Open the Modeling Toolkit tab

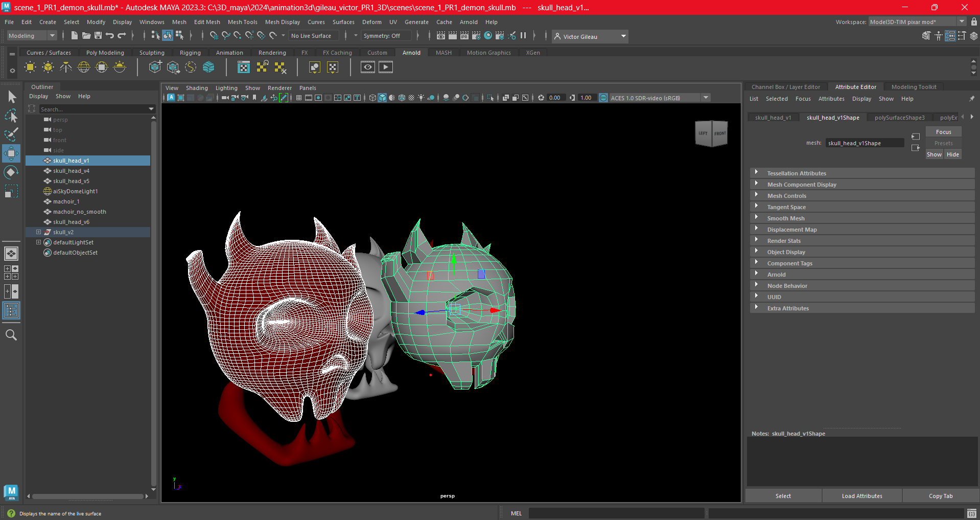[x=914, y=87]
